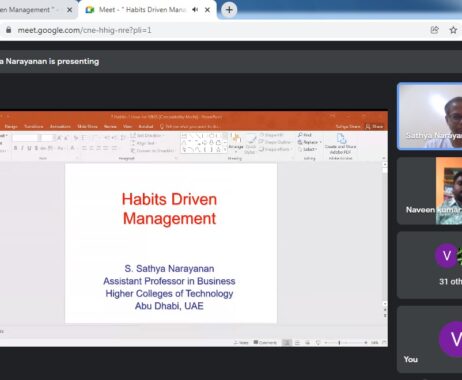
Task: Open the 31 others participants tile
Action: coord(430,265)
